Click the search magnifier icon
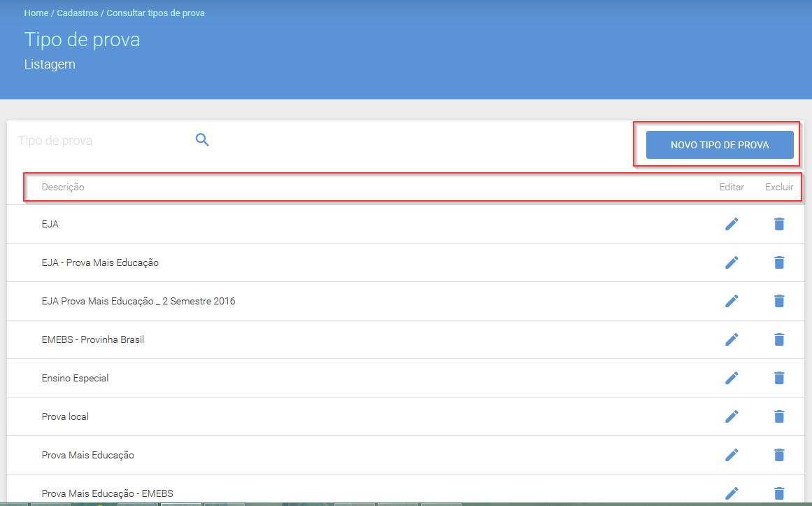Image resolution: width=812 pixels, height=506 pixels. (202, 139)
